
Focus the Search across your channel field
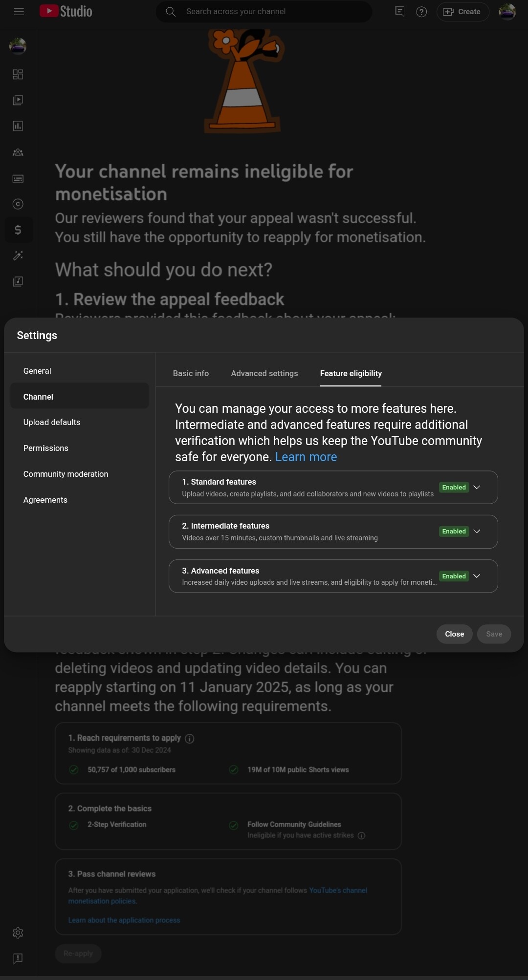click(x=264, y=12)
